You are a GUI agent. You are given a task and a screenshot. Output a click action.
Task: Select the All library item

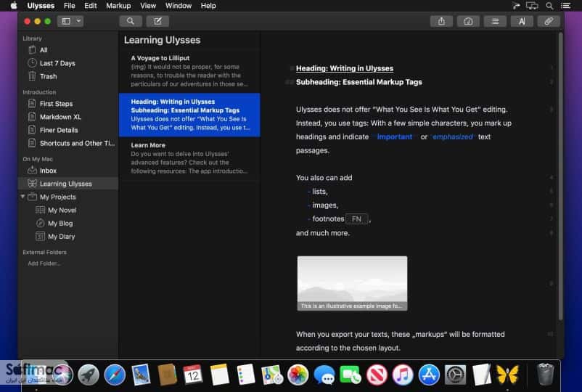68,50
